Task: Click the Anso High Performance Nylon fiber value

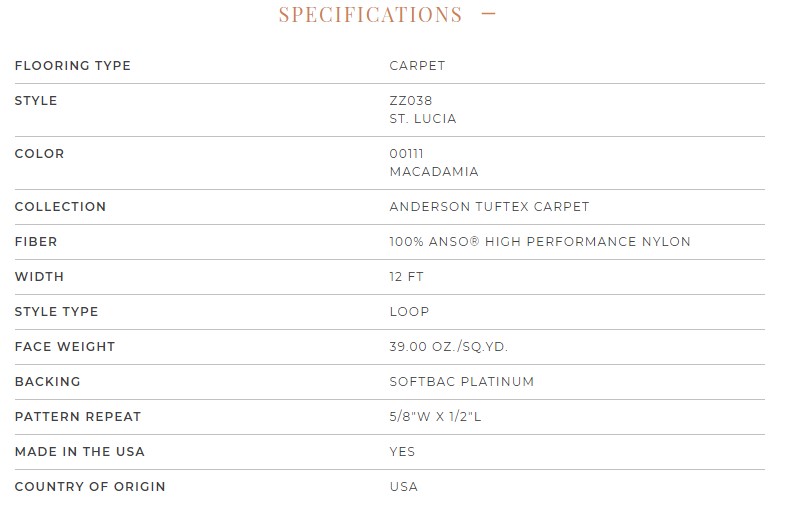Action: tap(540, 242)
